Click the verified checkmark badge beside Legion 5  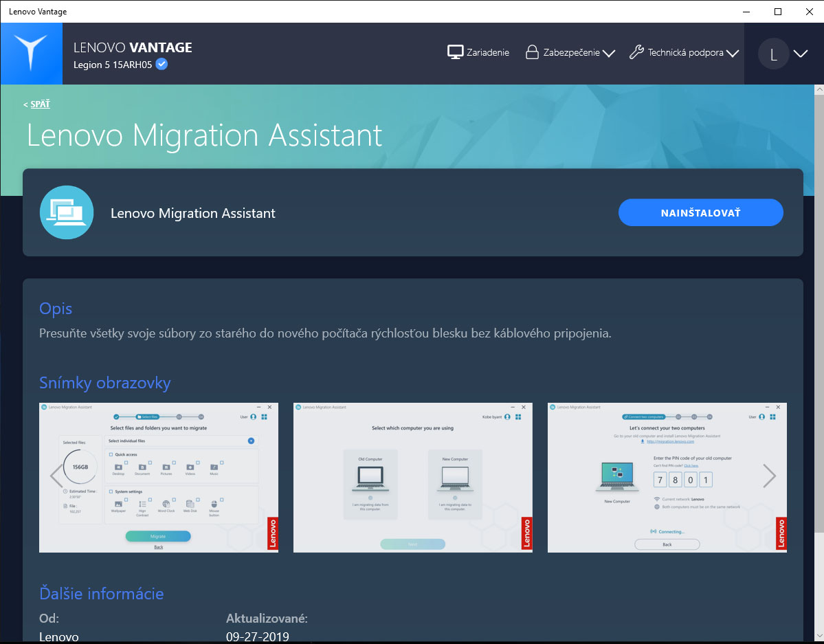tap(162, 64)
